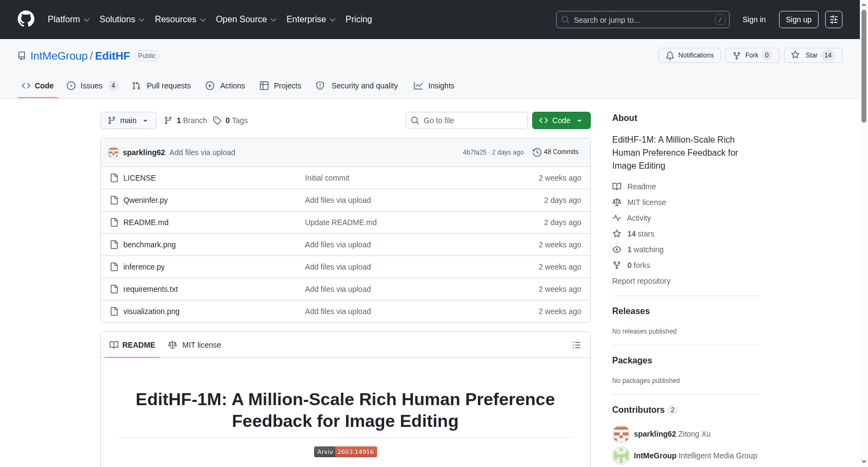Open sparkling62 Zitong Xu contributor profile
This screenshot has height=467, width=868.
click(672, 434)
